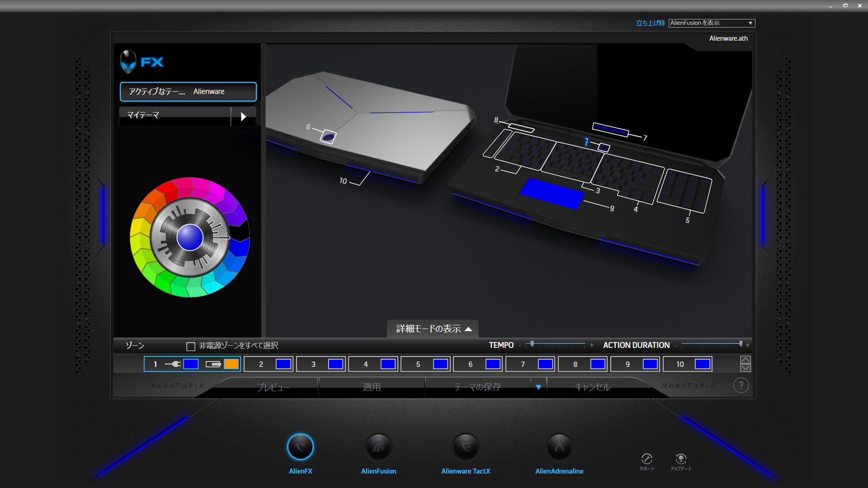Screen dimensions: 868x488
Task: Click the orange swatch in zone 1
Action: 231,364
